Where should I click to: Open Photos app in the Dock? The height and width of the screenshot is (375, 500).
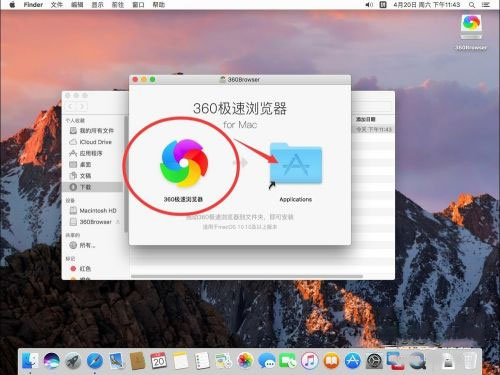click(245, 361)
